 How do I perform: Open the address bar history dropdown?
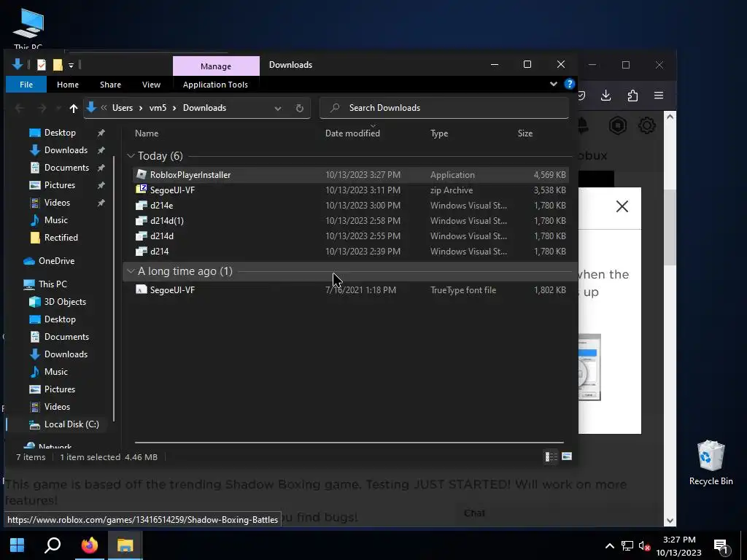tap(278, 108)
